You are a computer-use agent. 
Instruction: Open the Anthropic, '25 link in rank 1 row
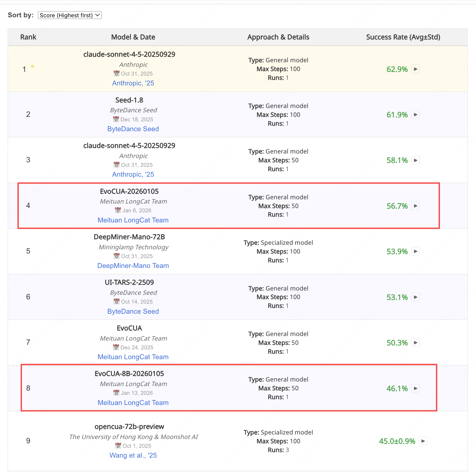133,83
